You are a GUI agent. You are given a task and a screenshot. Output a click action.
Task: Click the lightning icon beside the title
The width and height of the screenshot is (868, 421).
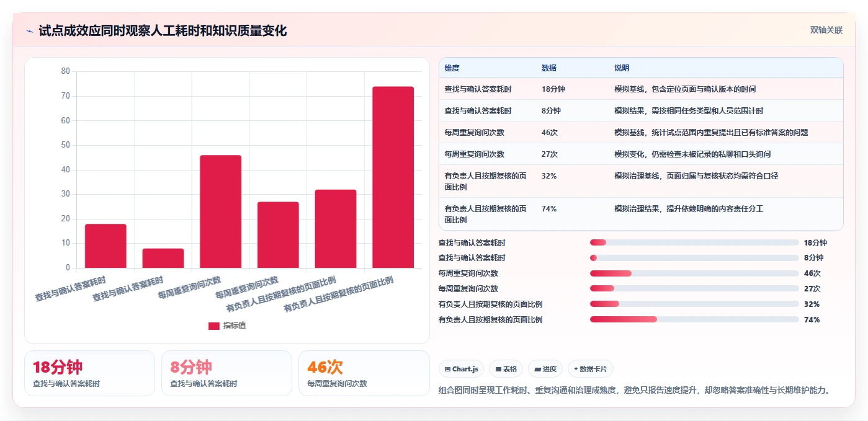pos(30,31)
